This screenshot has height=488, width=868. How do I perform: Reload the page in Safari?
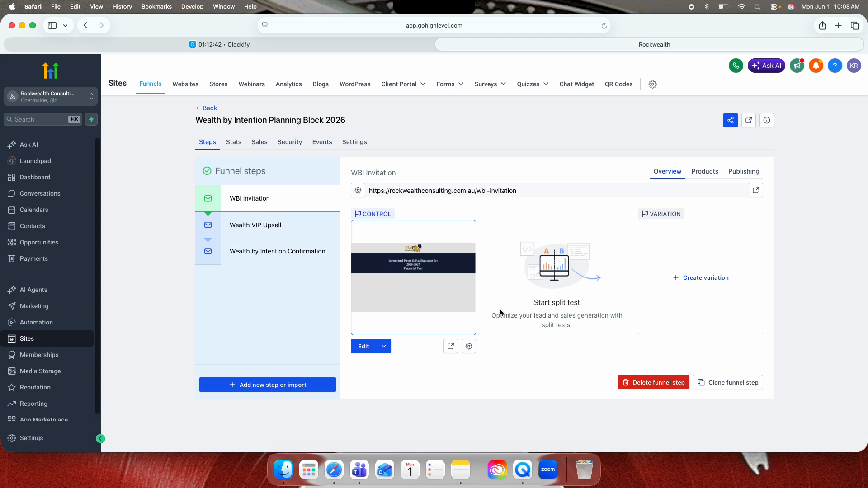pyautogui.click(x=604, y=26)
